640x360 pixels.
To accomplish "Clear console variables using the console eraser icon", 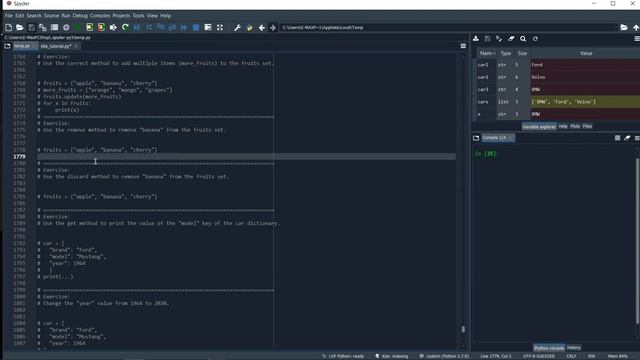I will coord(627,138).
